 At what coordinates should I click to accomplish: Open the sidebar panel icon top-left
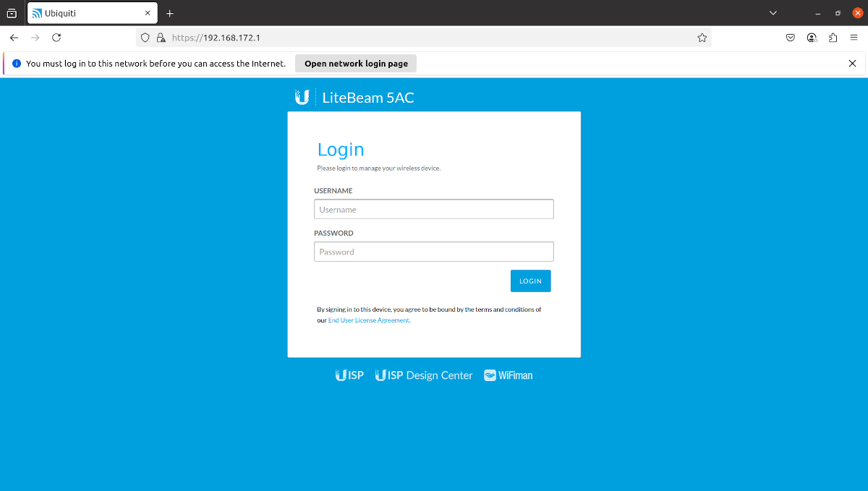[12, 12]
